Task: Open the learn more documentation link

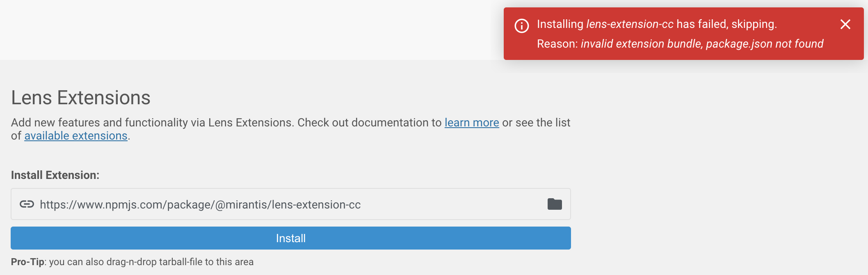Action: [x=472, y=123]
